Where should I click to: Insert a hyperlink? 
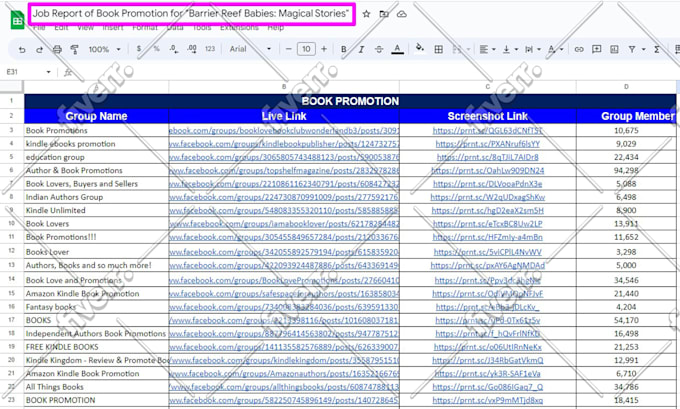pyautogui.click(x=579, y=49)
